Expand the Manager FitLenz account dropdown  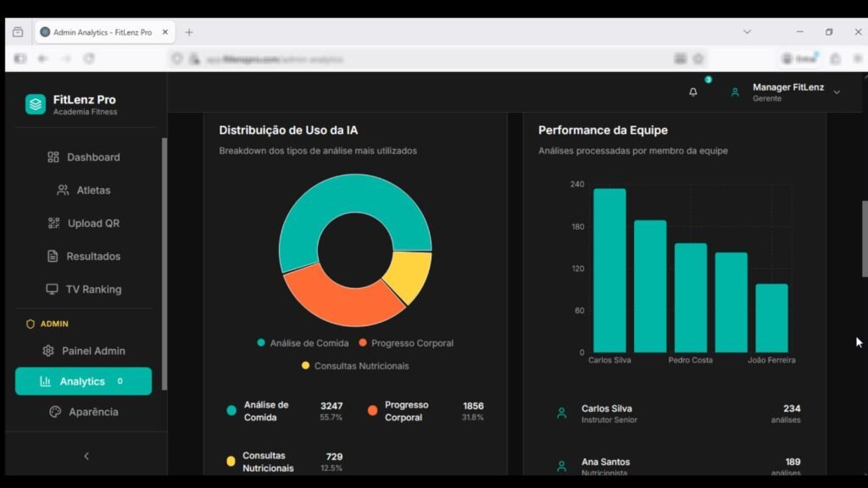[x=837, y=92]
